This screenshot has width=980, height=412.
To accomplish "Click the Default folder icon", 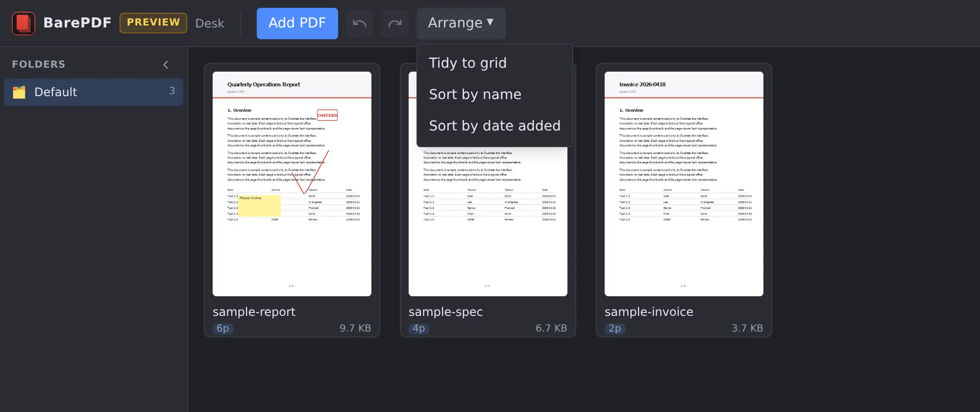I will coord(19,92).
